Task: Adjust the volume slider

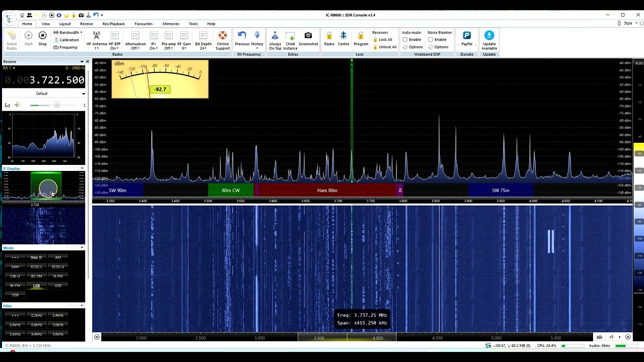Action: 56,105
